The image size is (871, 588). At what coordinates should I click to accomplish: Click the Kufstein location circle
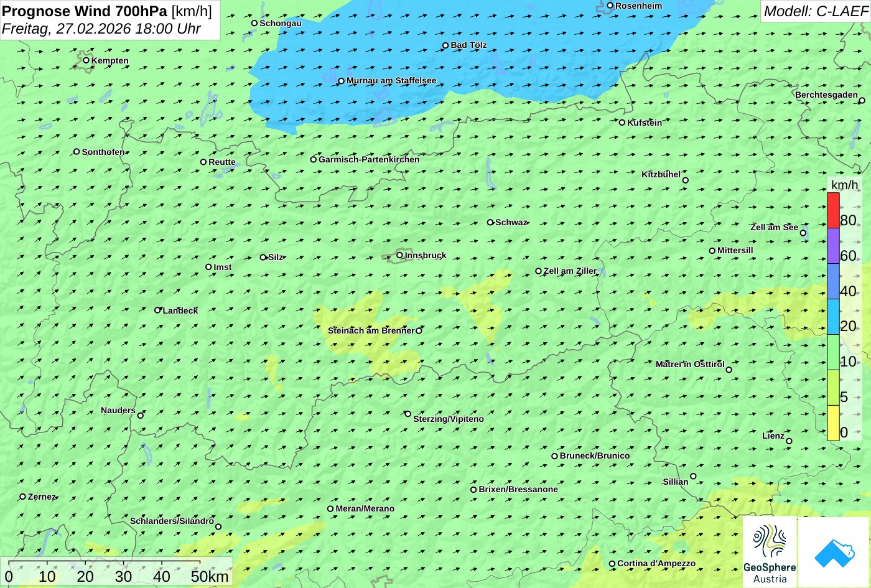pos(622,123)
